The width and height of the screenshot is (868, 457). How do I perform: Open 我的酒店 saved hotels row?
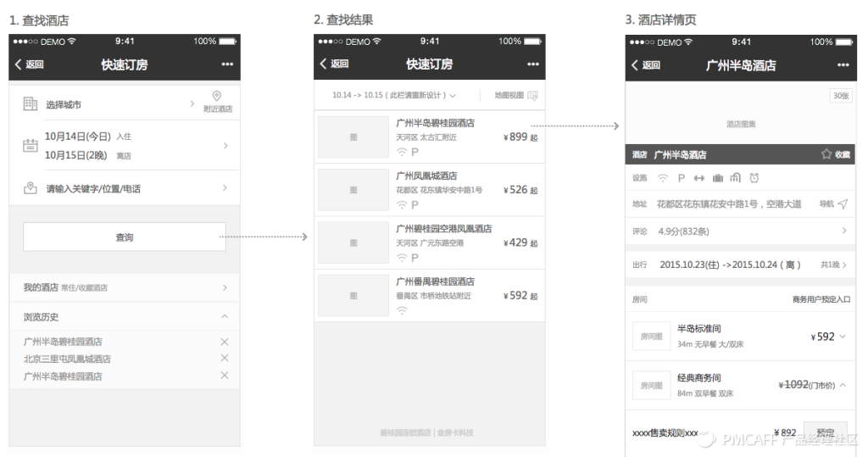tap(125, 287)
